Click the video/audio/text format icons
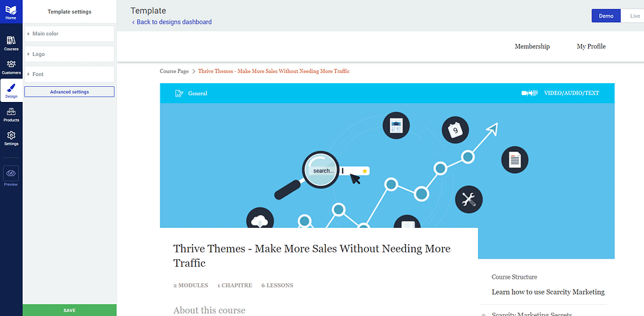Viewport: 644px width, 316px height. (x=530, y=93)
